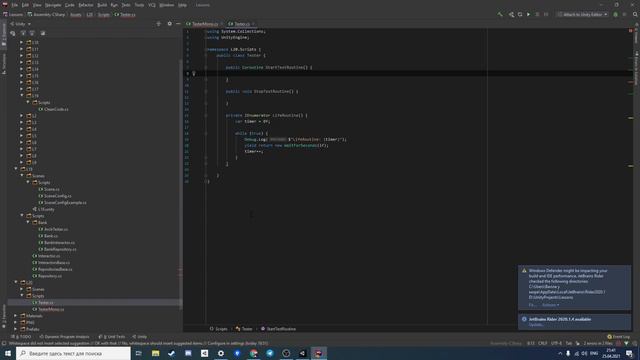This screenshot has height=360, width=640.
Task: Click StartTestRoutine in bottom code breadcrumb
Action: [x=278, y=329]
